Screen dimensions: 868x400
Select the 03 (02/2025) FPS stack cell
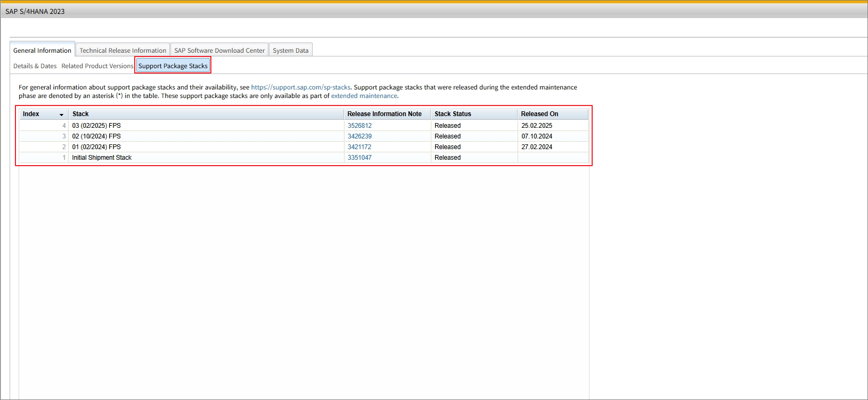coord(206,126)
